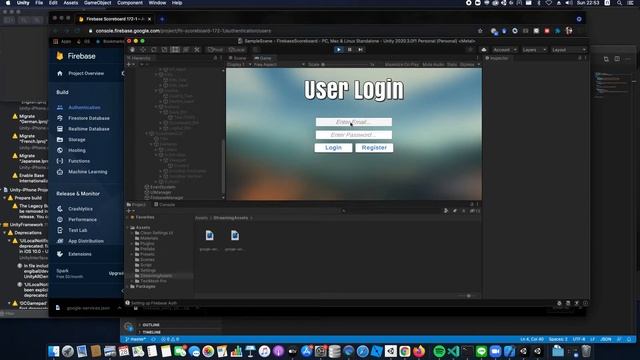The image size is (640, 360).
Task: Toggle Gizmos in Game view
Action: coord(467,64)
